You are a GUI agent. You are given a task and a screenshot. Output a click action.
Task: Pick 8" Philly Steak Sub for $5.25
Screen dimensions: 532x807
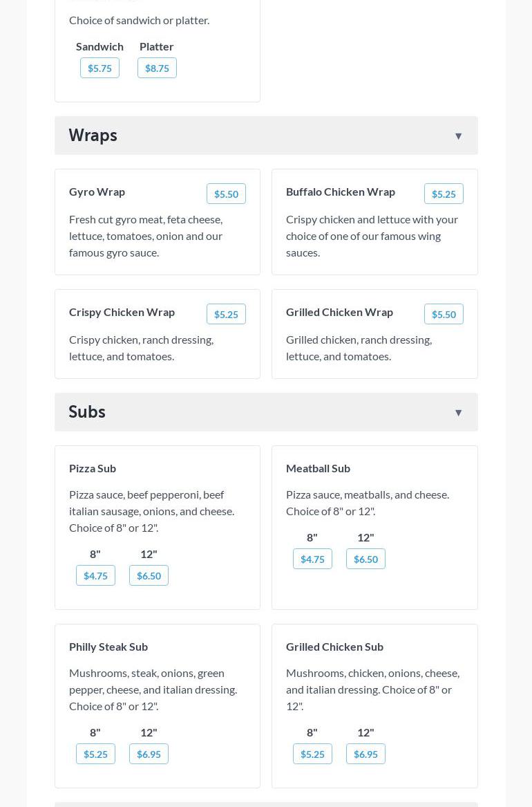(x=95, y=754)
